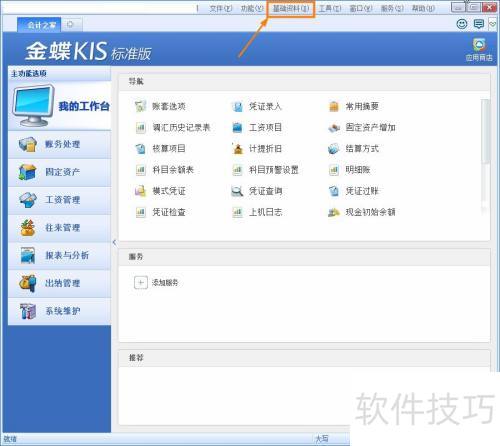
Task: Launch 凭证查询 magnifier icon
Action: 237,191
